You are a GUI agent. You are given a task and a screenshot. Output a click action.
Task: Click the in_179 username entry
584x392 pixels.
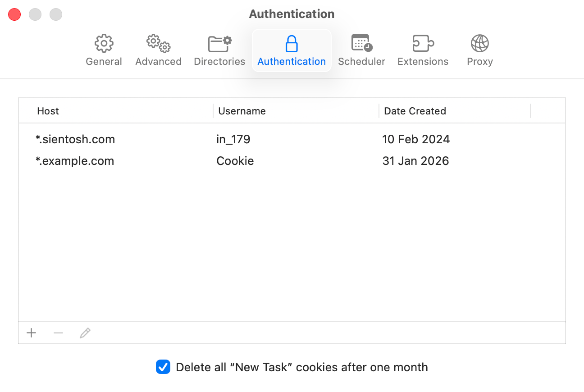[x=234, y=139]
